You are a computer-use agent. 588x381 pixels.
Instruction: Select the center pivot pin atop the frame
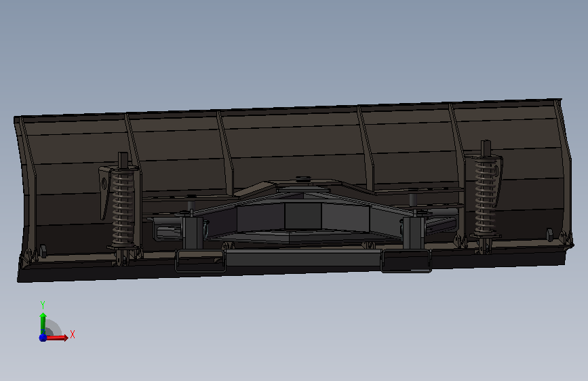(x=303, y=179)
